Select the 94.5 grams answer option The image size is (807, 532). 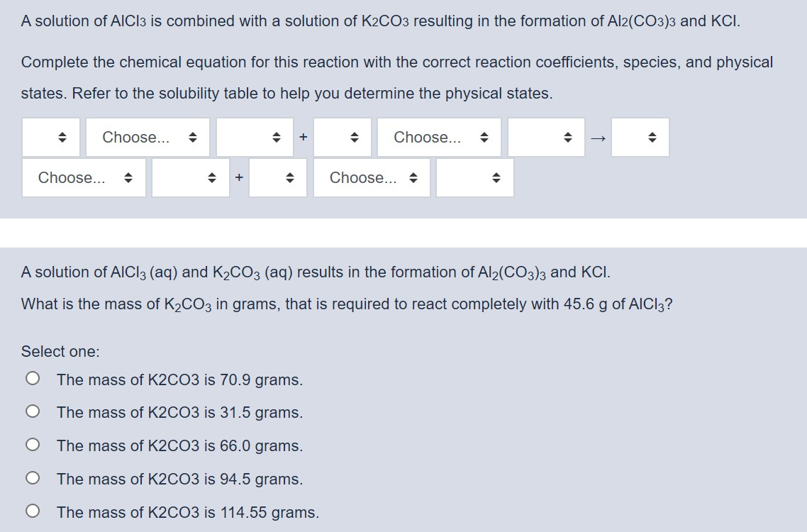(32, 478)
